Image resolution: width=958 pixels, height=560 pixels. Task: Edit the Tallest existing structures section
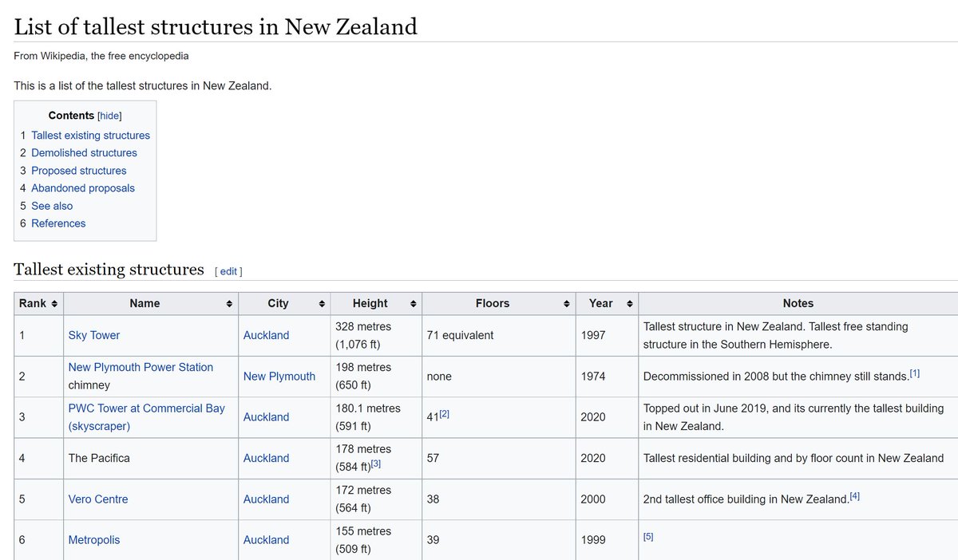click(228, 271)
